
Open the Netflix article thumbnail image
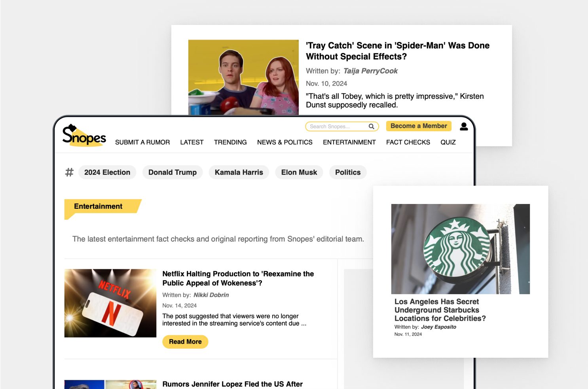tap(110, 303)
